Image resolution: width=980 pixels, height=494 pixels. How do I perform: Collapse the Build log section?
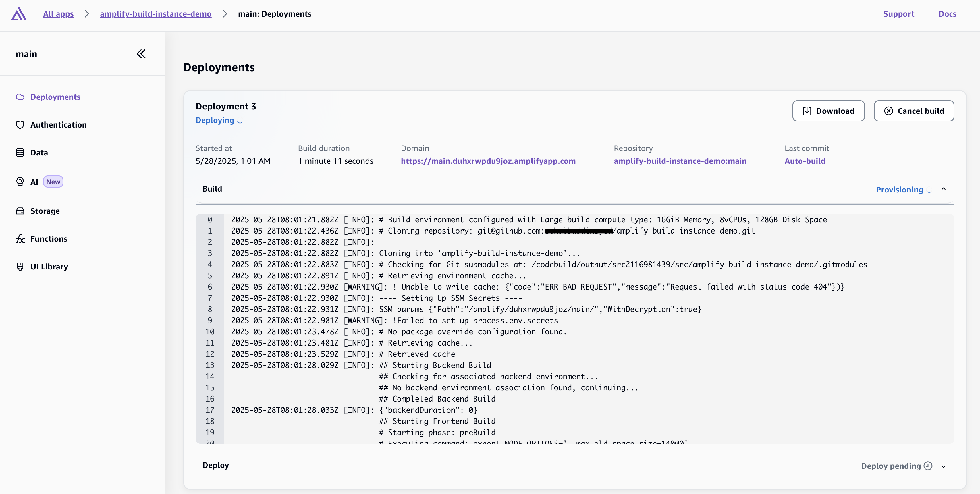coord(944,189)
